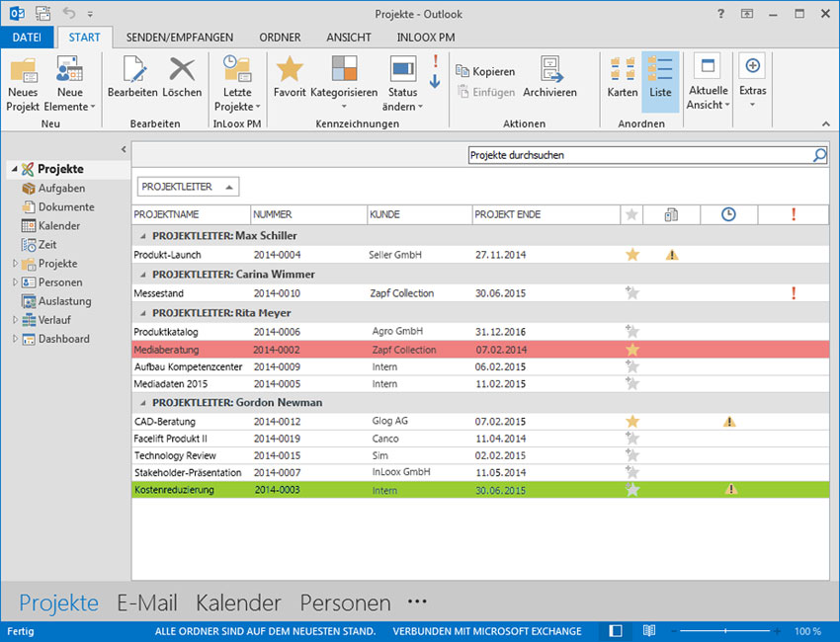Click the Favorit star ribbon icon
Screen dimensions: 840x642
290,69
